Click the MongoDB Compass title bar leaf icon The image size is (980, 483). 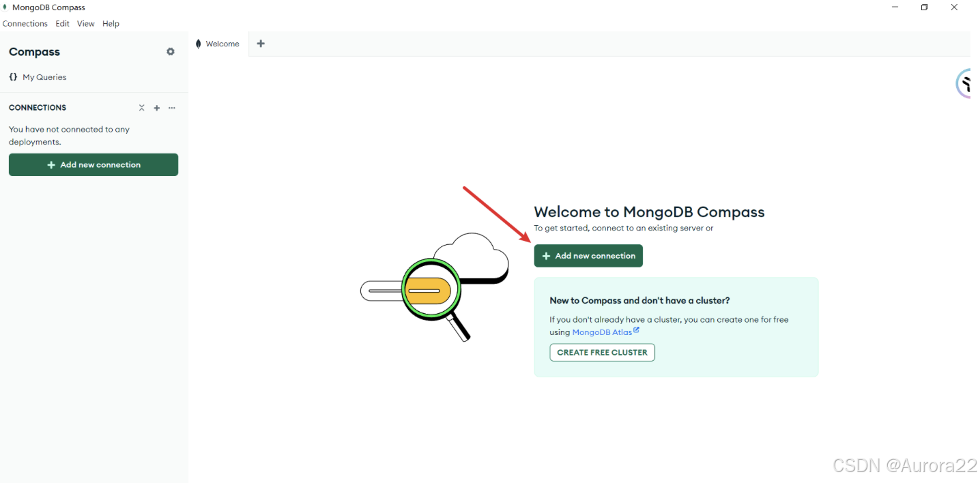pos(5,8)
